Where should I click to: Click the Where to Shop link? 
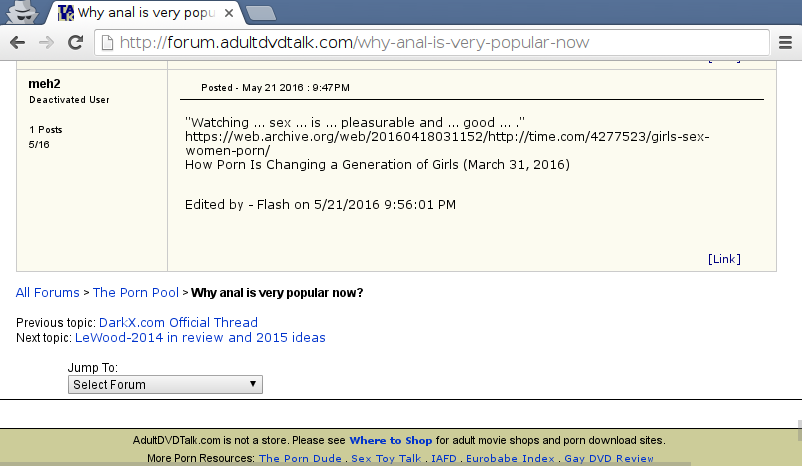[391, 440]
